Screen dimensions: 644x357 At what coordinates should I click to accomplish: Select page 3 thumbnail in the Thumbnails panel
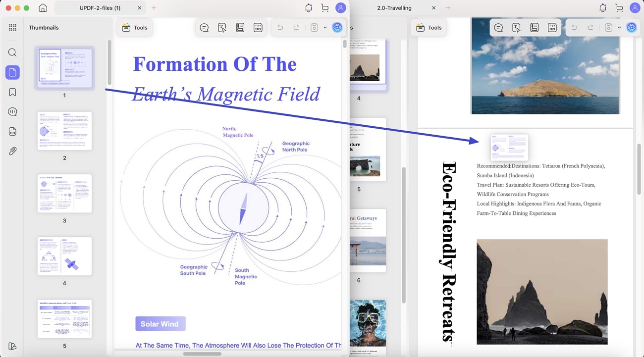[x=64, y=194]
